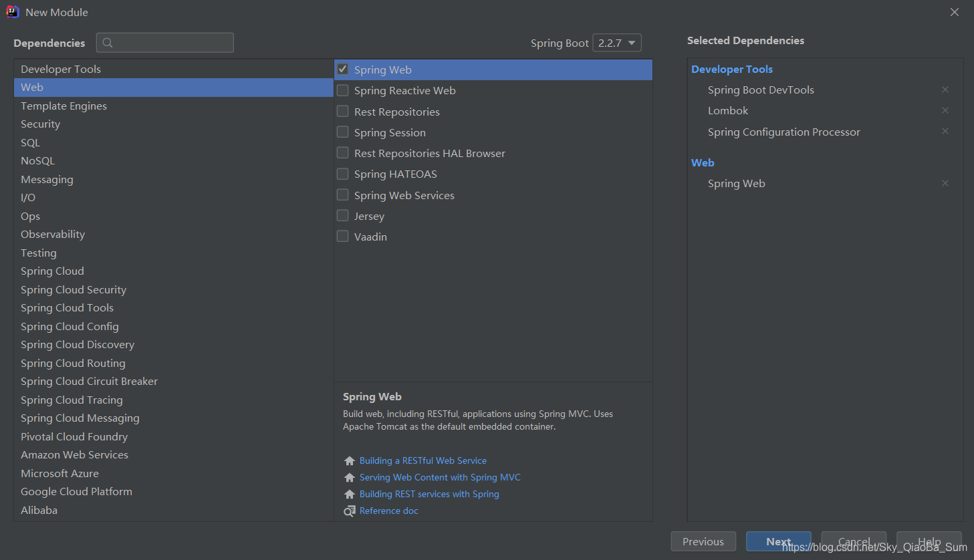974x560 pixels.
Task: Select Lombok in Selected Dependencies list
Action: [x=728, y=111]
